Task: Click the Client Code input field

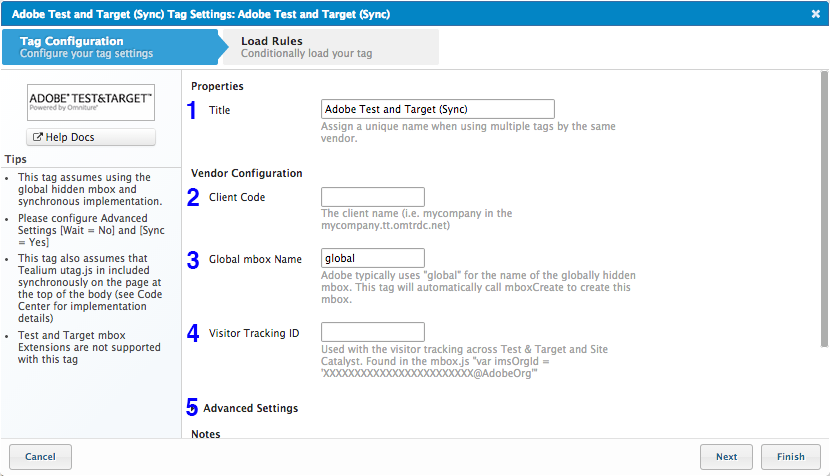Action: 373,197
